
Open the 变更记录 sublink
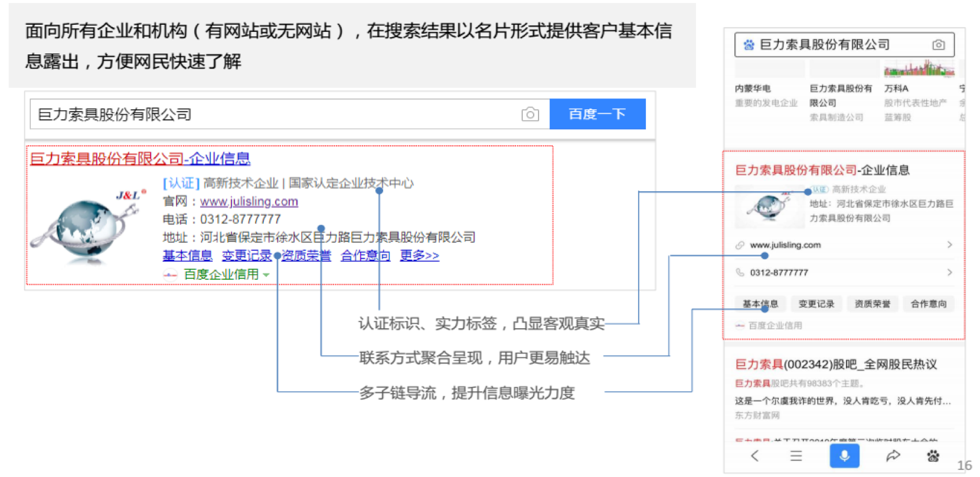247,256
